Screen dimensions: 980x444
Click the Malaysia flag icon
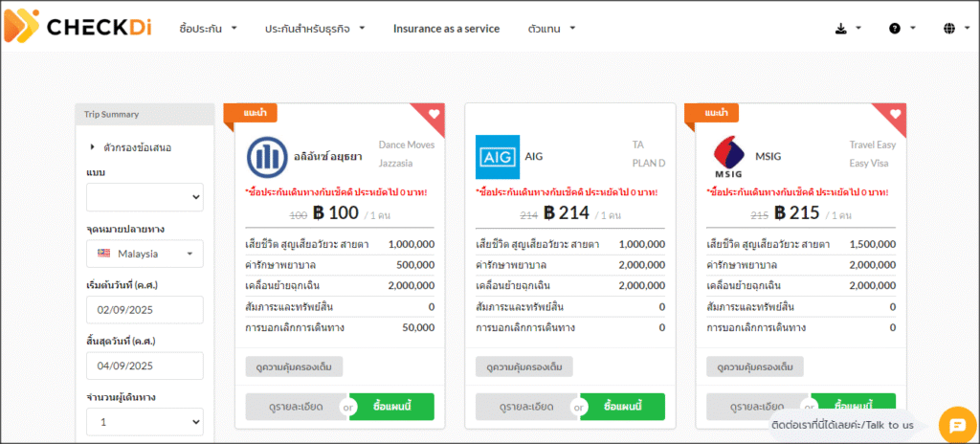point(103,254)
